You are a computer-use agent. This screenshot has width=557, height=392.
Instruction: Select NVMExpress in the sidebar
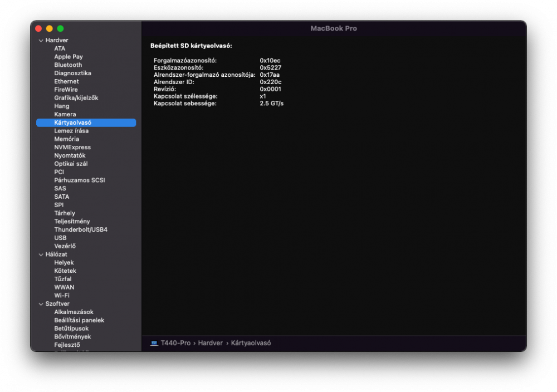(x=72, y=147)
